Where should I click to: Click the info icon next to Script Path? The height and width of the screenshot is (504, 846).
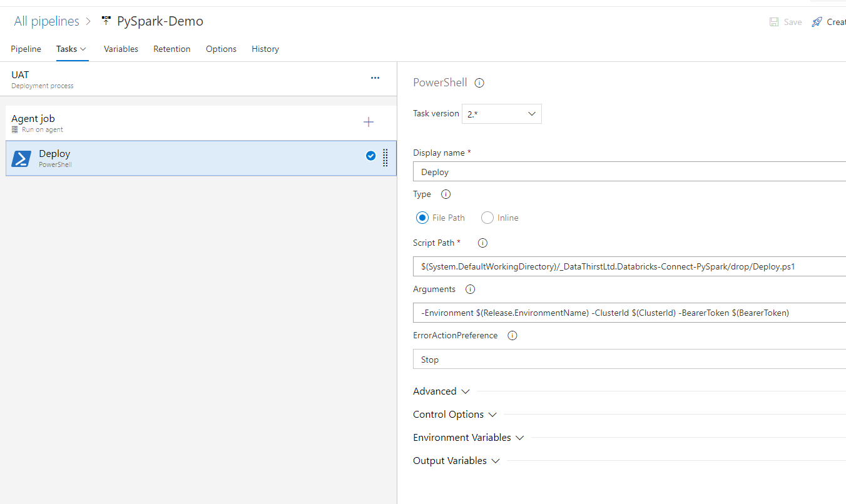482,243
